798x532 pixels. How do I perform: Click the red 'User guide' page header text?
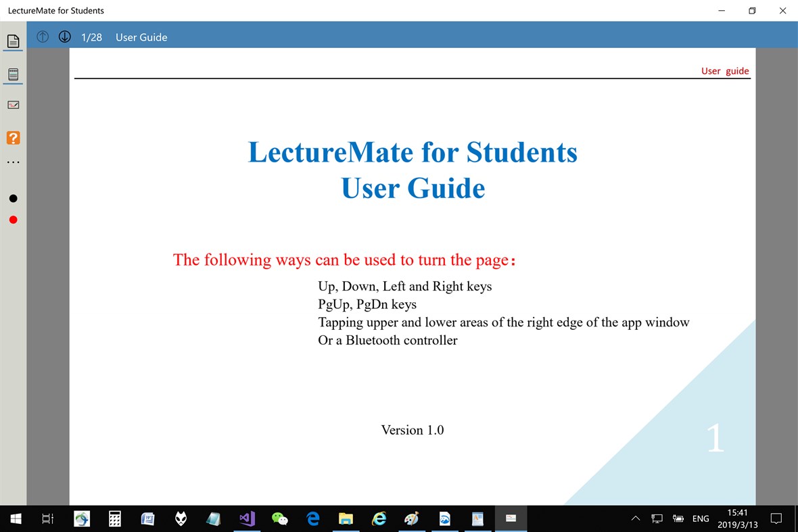[x=725, y=71]
